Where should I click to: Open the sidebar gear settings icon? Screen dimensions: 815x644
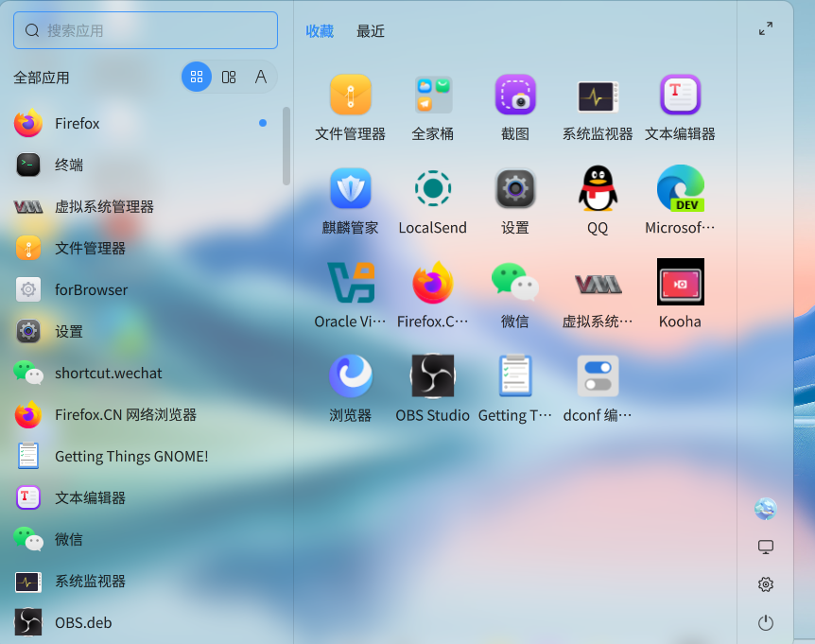(x=766, y=584)
